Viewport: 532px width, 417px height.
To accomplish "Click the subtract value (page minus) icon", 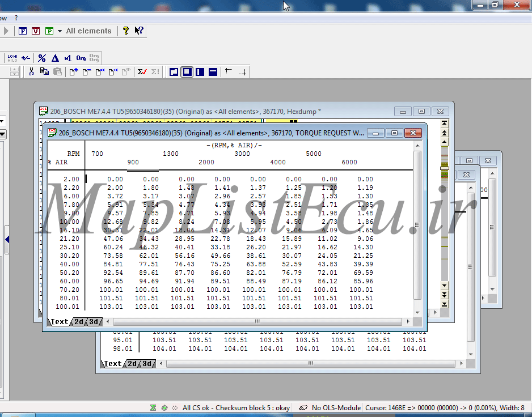I will coord(87,71).
